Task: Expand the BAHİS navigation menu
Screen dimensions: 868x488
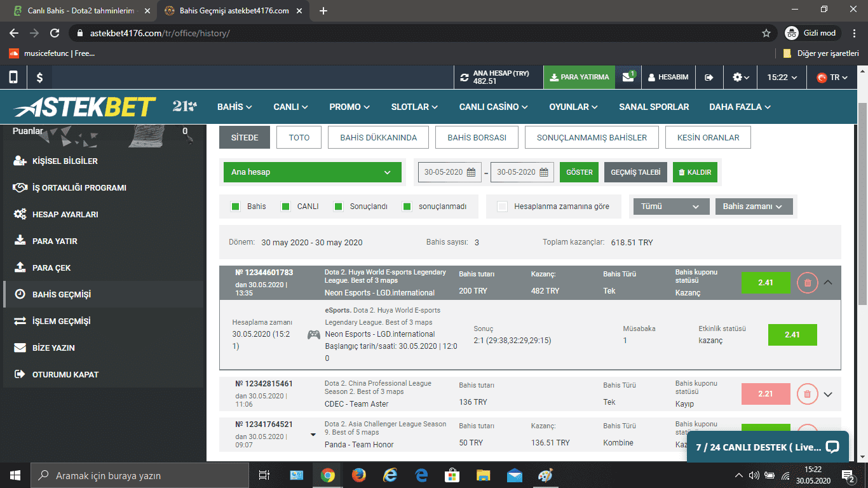Action: (x=234, y=107)
